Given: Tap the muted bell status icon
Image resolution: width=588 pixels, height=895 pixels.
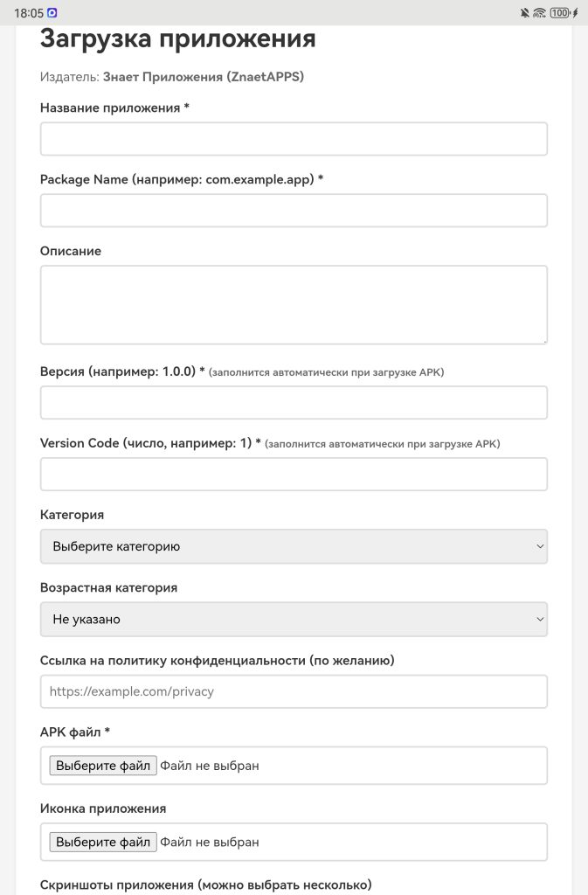Looking at the screenshot, I should click(x=524, y=13).
